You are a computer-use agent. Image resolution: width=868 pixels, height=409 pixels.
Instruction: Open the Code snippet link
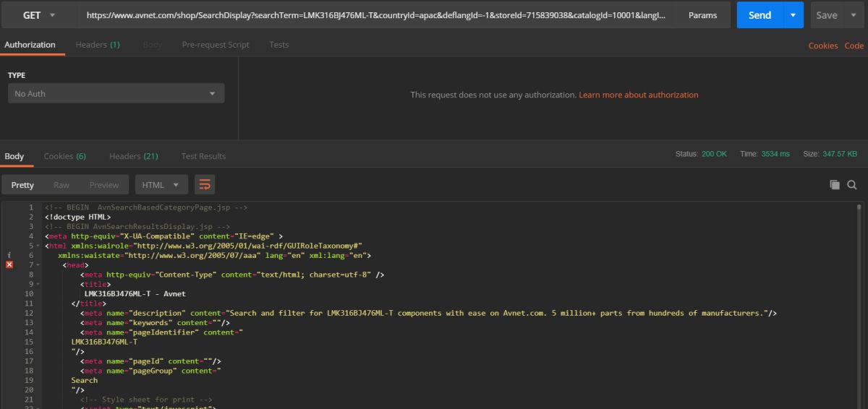(x=854, y=46)
